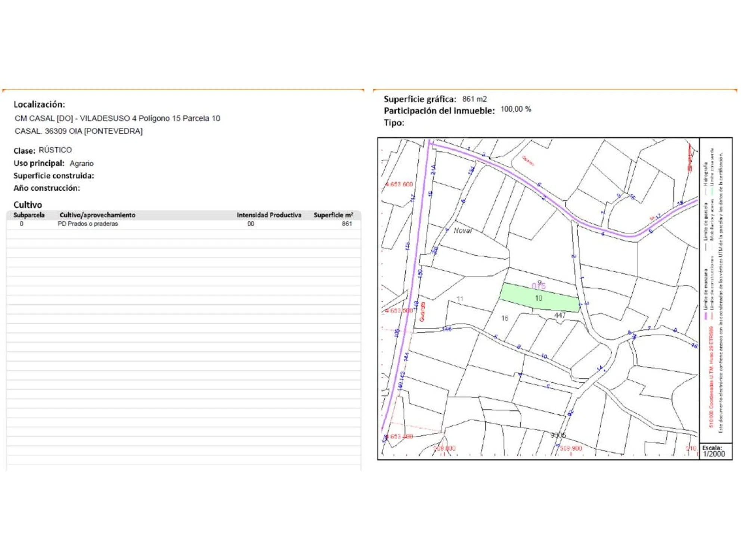This screenshot has height=560, width=747.
Task: Click the green highlighted parcel 10
Action: tap(539, 298)
